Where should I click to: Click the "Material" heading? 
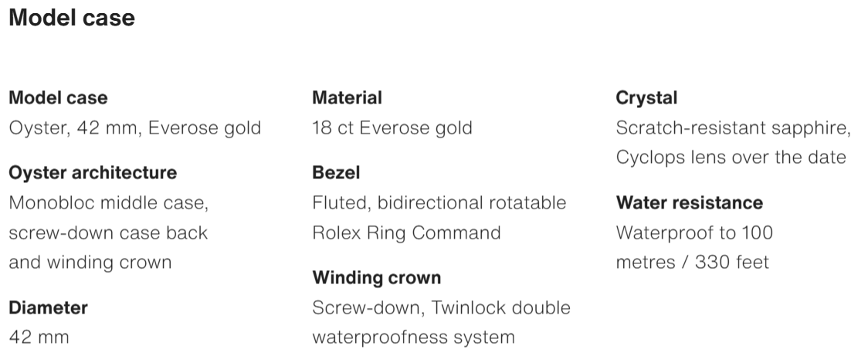coord(347,98)
